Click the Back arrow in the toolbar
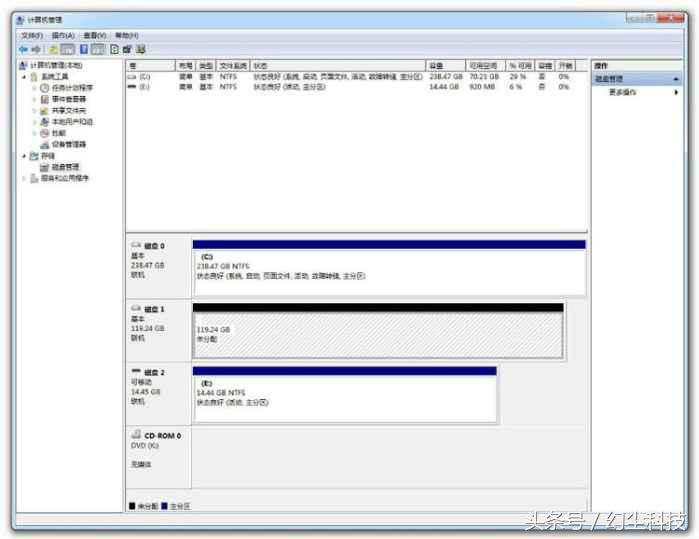Image resolution: width=699 pixels, height=539 pixels. click(x=23, y=48)
